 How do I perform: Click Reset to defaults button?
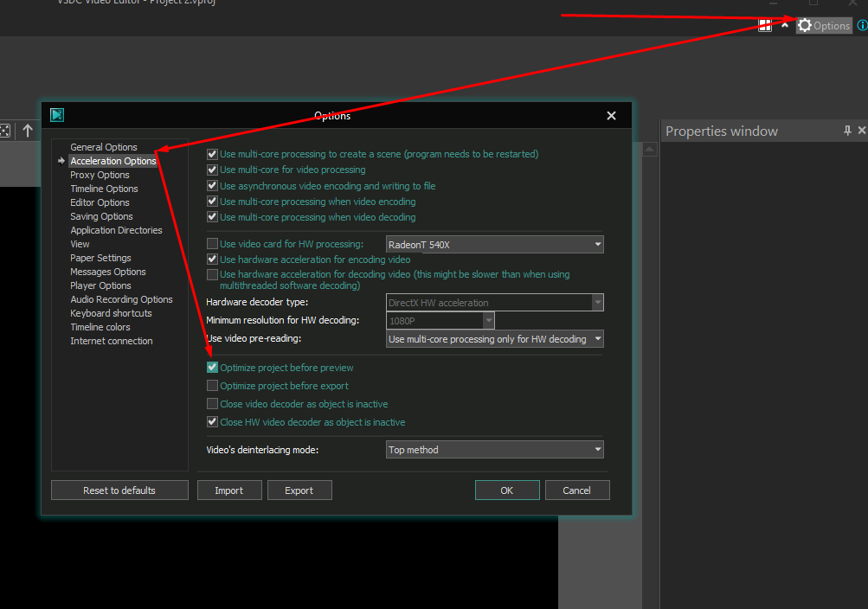(x=119, y=490)
